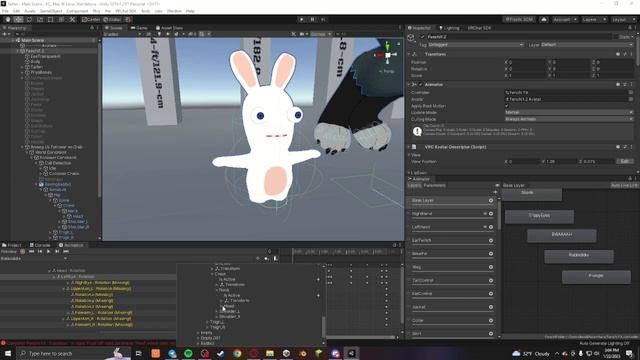Click the Position X input field

tap(527, 62)
